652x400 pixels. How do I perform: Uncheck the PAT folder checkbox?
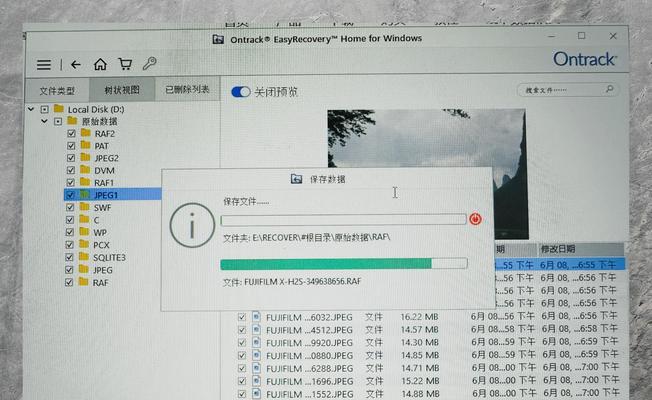71,146
